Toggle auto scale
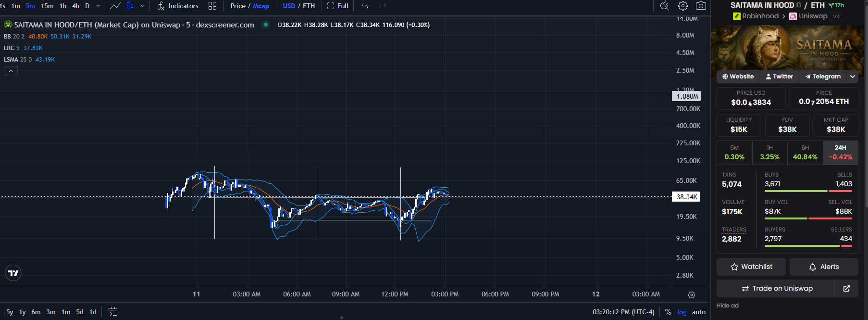This screenshot has height=320, width=868. [699, 312]
